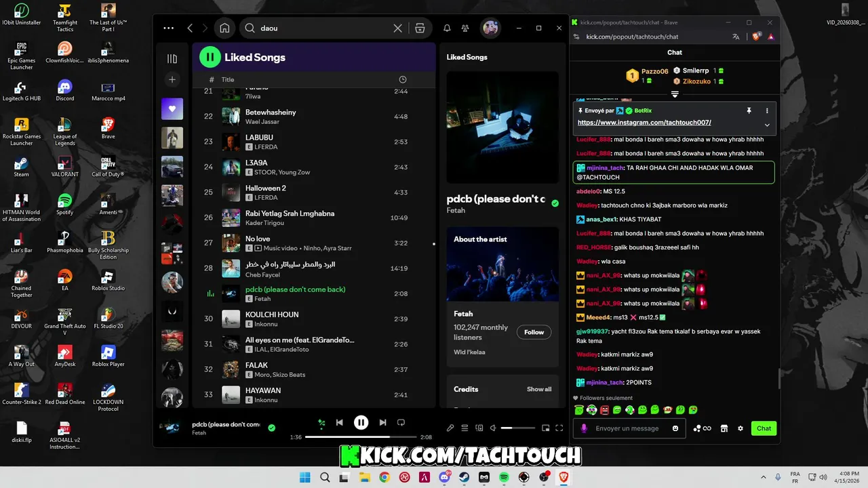Collapse Your Library sidebar
868x488 pixels.
coord(172,59)
